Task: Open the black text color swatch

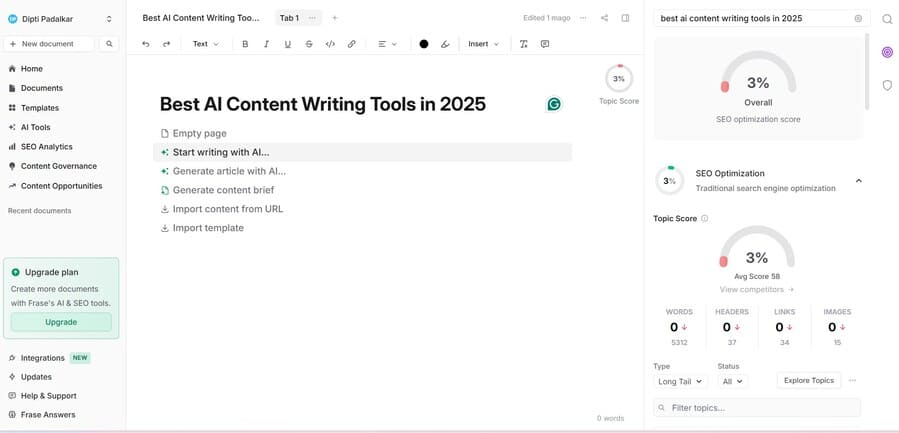Action: tap(424, 44)
